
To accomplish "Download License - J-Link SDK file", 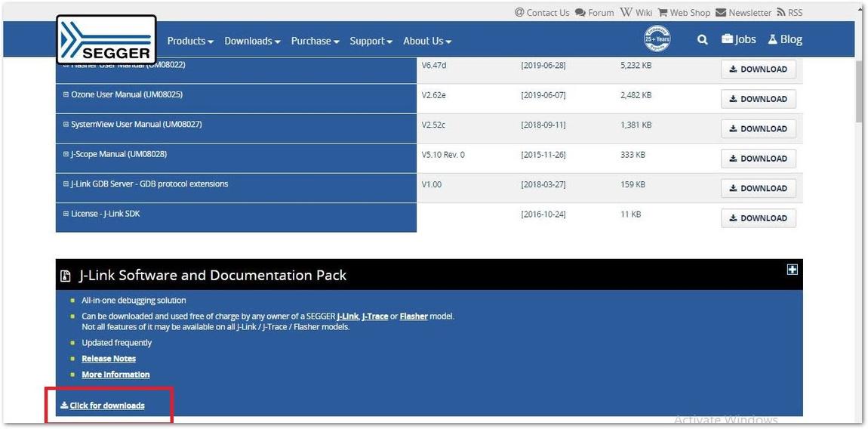I will click(759, 218).
